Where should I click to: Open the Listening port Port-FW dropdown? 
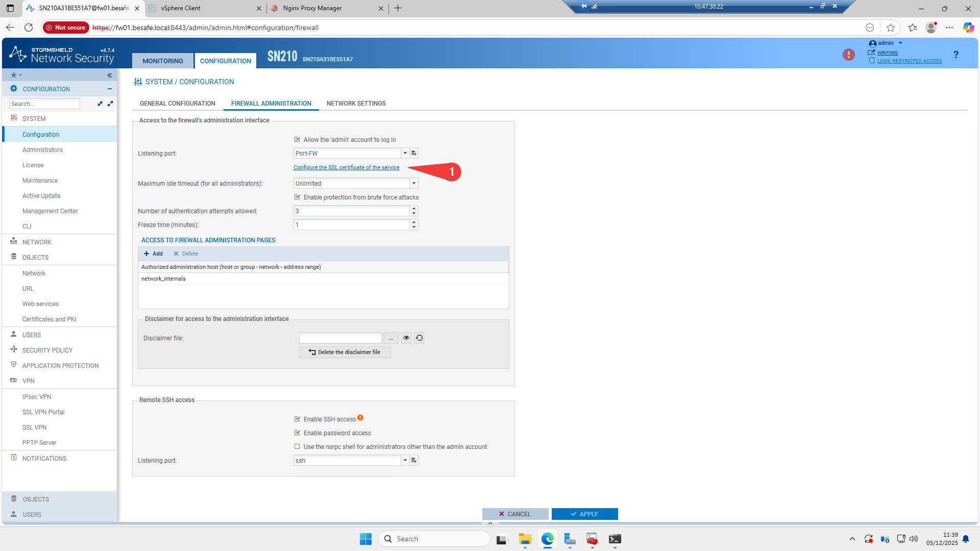tap(405, 153)
